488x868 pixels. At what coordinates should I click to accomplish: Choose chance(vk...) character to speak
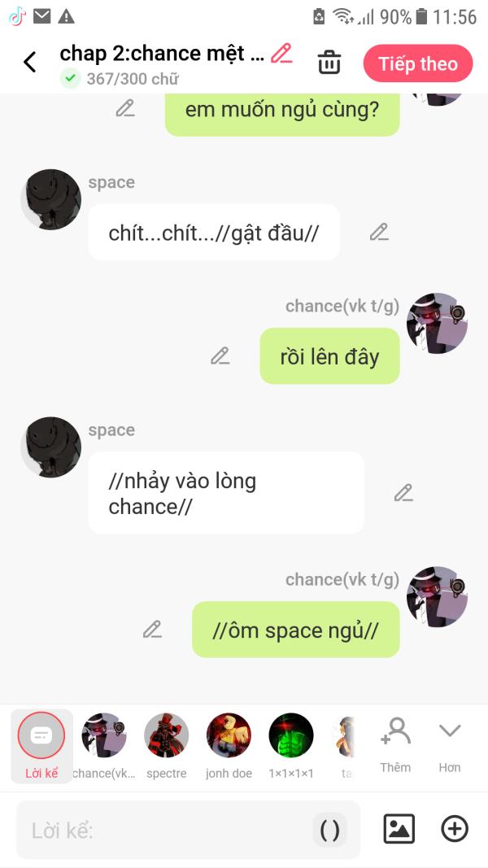point(104,745)
